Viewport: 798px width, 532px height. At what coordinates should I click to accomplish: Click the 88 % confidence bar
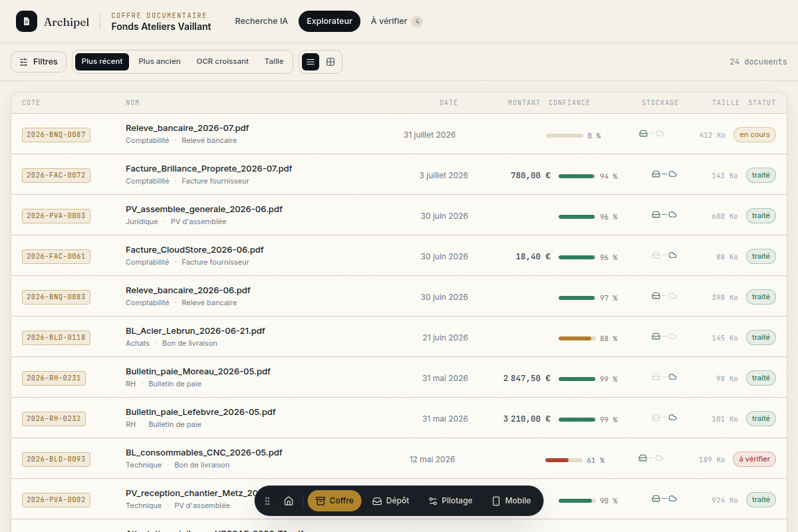click(577, 338)
